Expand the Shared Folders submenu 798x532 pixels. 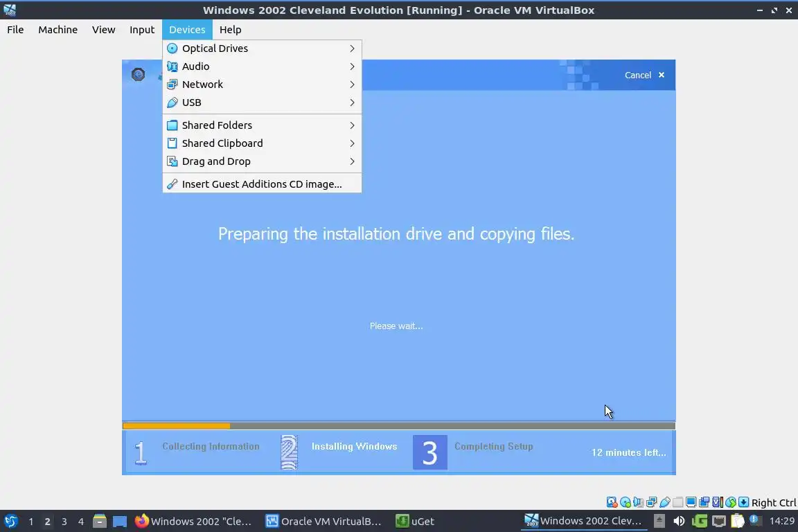262,125
